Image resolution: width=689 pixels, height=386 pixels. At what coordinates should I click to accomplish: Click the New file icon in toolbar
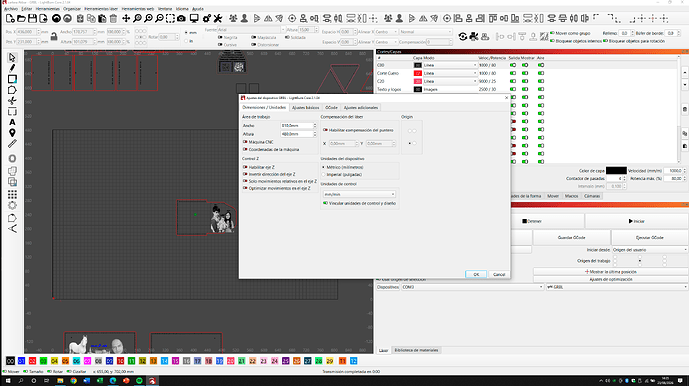[x=10, y=18]
